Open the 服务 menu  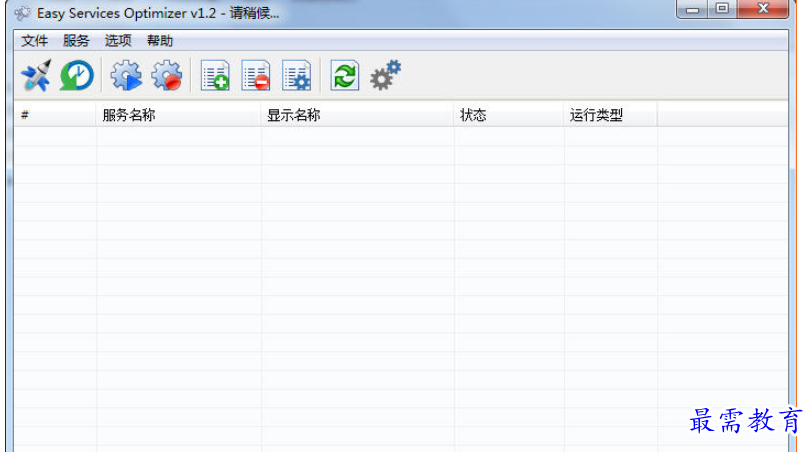click(x=76, y=40)
